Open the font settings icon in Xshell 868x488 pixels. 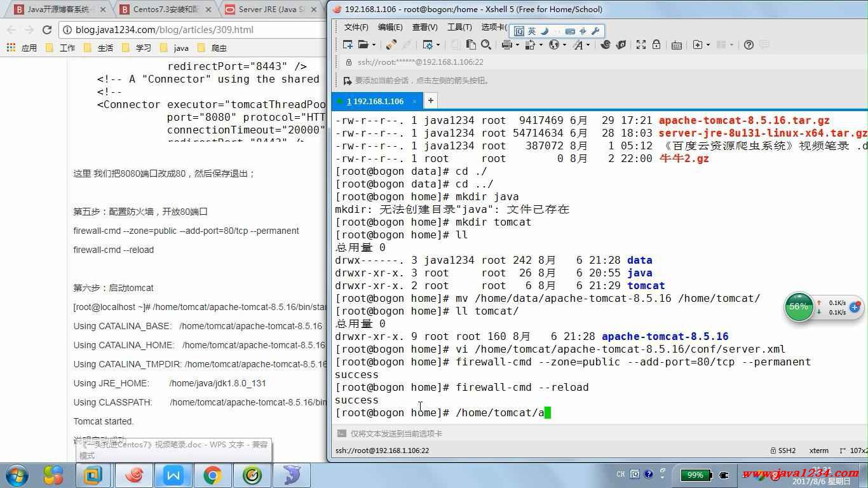(578, 44)
